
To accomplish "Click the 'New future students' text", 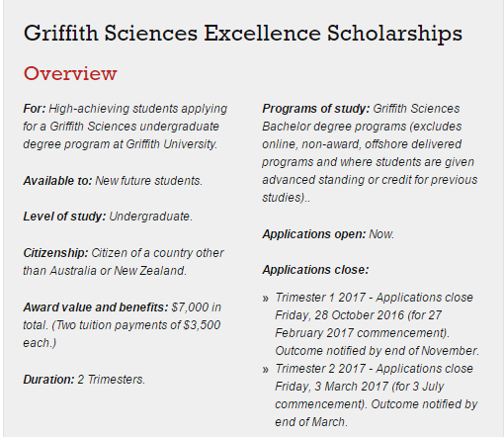I will click(148, 181).
